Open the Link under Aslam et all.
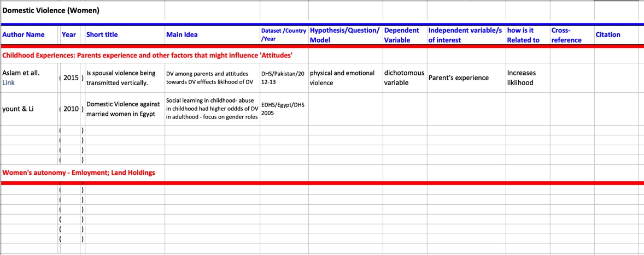Screen dimensions: 644x255 click(9, 83)
